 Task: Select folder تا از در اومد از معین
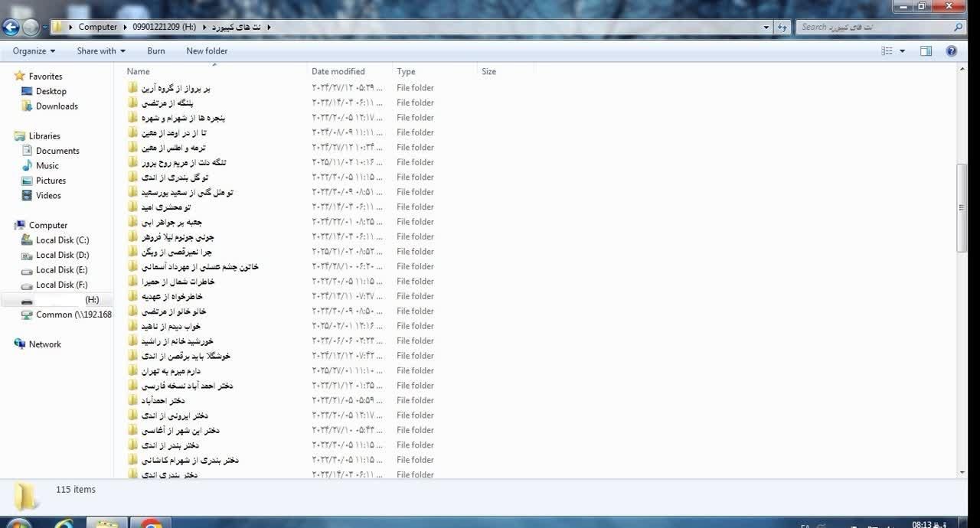click(x=175, y=132)
